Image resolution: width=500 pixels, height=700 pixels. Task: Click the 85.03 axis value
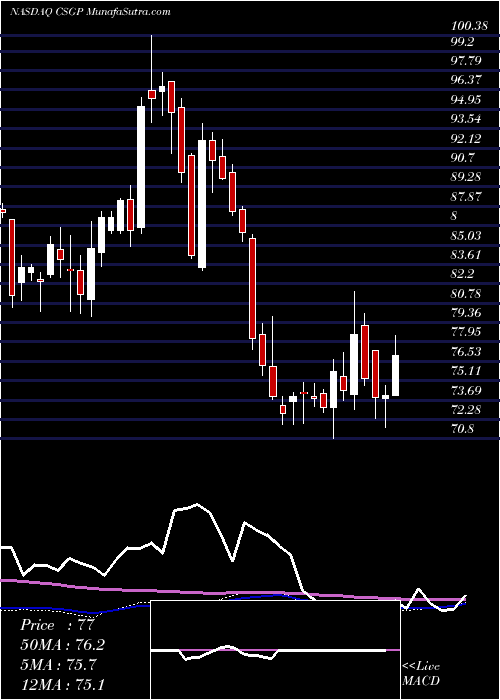(x=466, y=235)
